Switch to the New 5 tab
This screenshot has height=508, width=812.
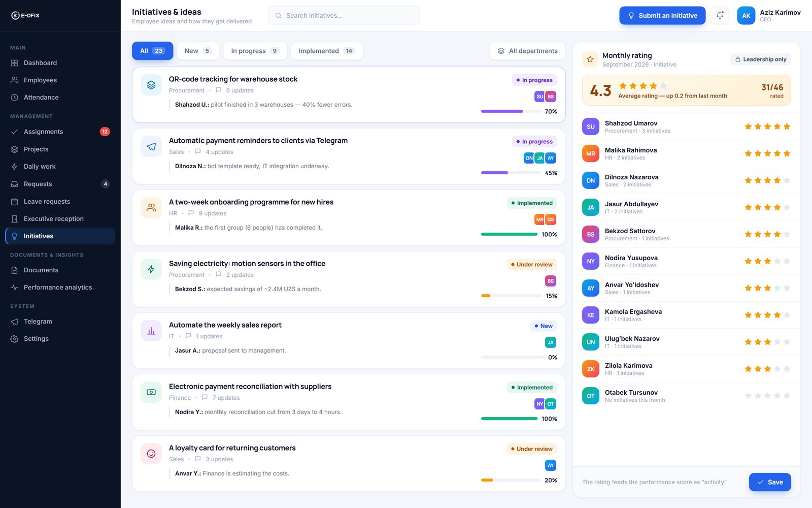point(198,51)
